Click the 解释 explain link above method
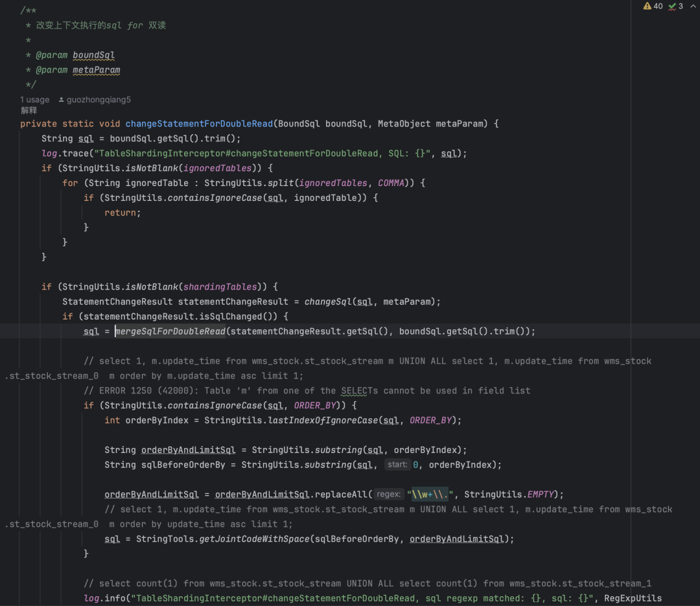 29,110
